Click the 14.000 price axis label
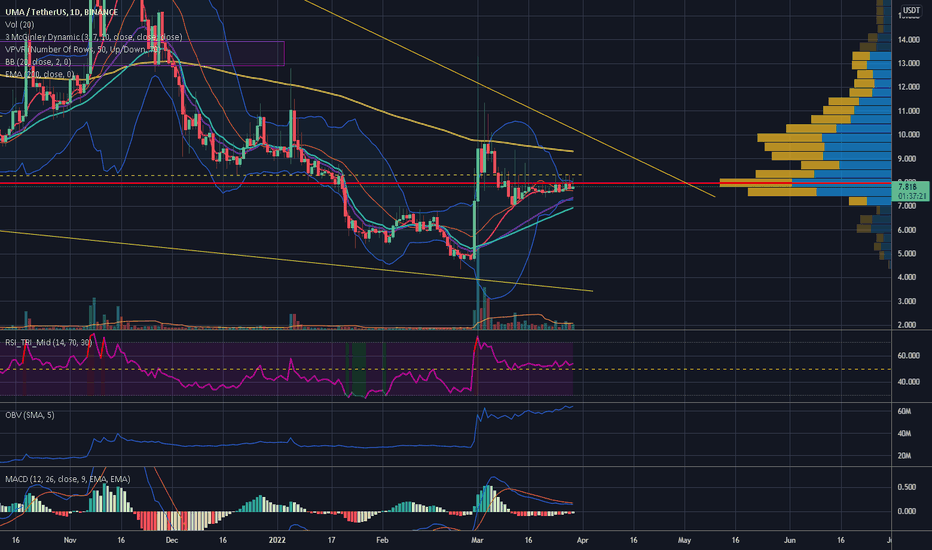Screen dimensions: 932x550 (x=909, y=40)
